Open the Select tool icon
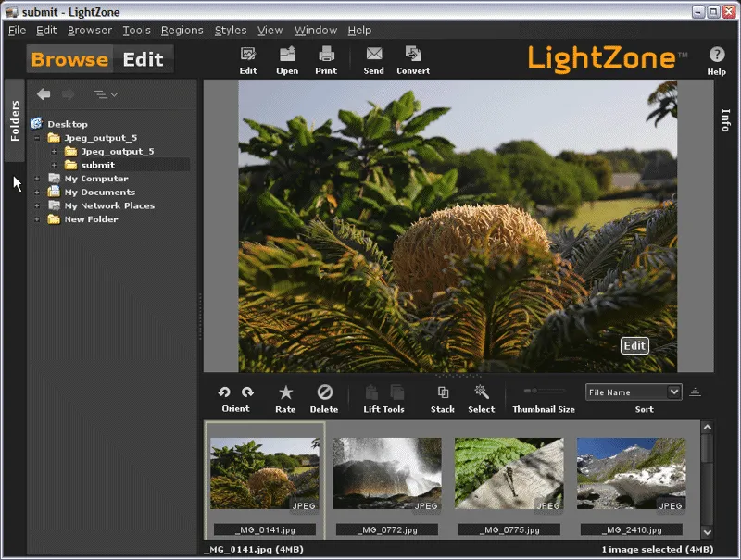 [481, 392]
